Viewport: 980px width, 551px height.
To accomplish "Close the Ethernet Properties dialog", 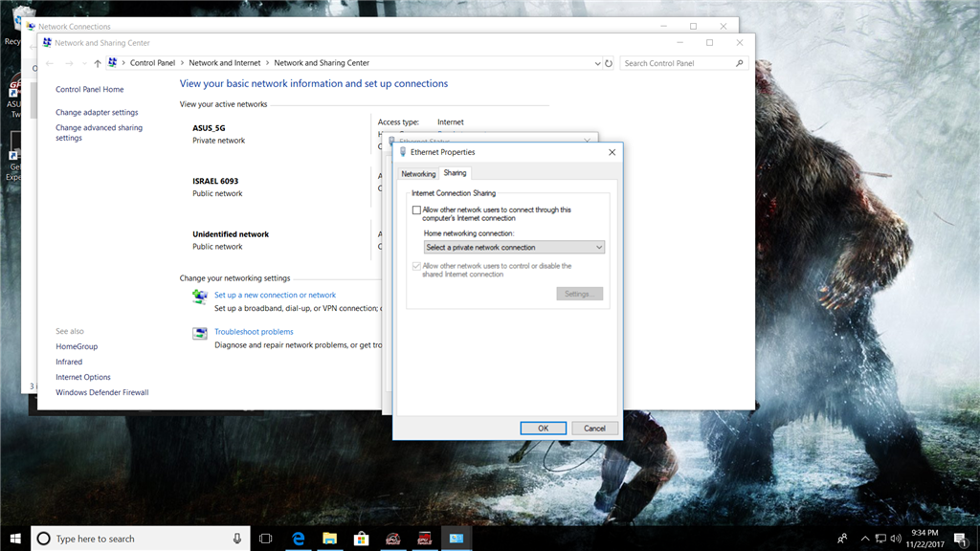I will [x=612, y=152].
